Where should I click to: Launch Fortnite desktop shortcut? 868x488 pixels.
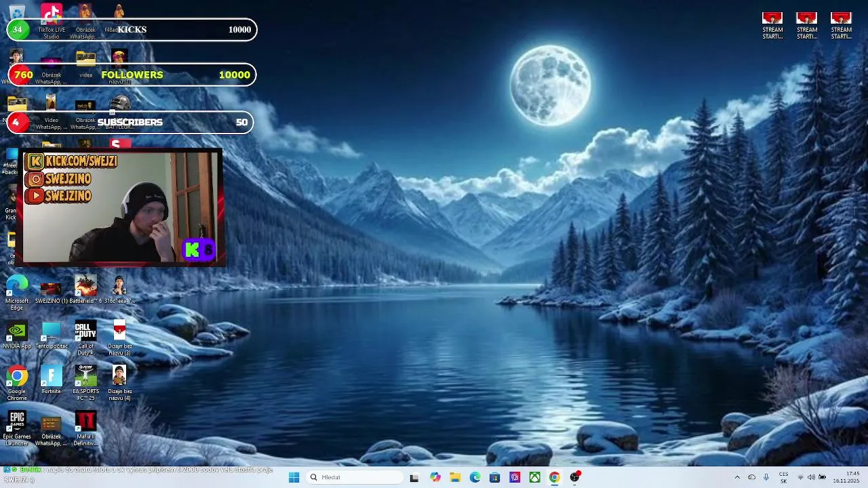coord(52,380)
